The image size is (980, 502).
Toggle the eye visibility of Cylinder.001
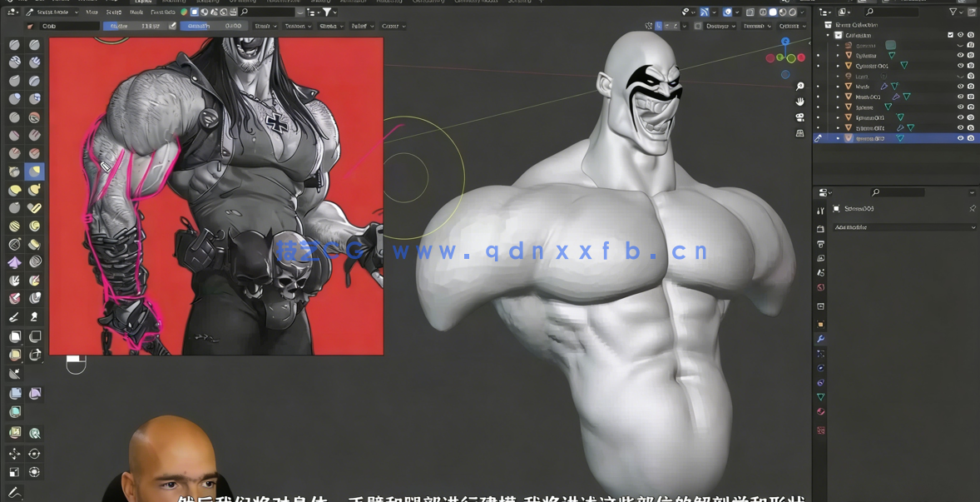point(960,65)
